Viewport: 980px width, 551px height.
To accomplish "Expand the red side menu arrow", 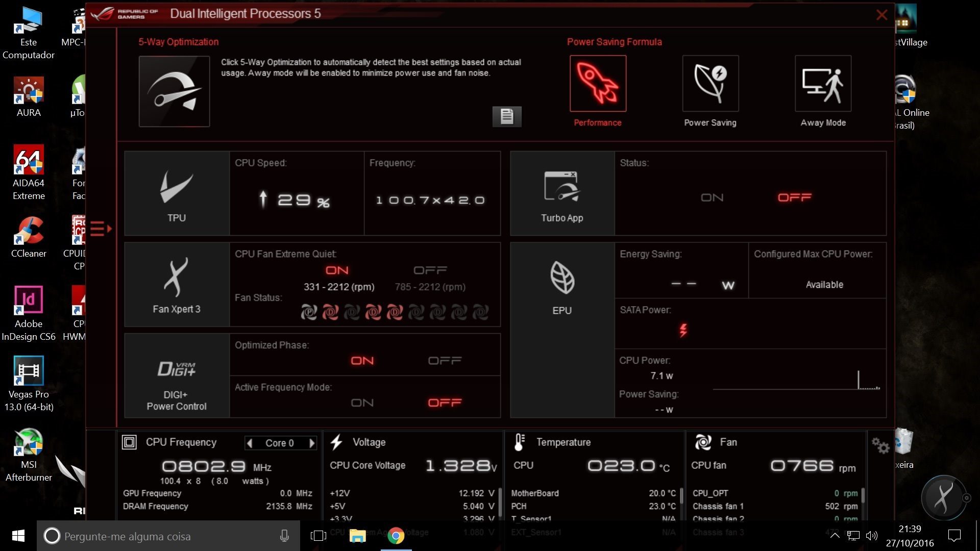I will (101, 229).
